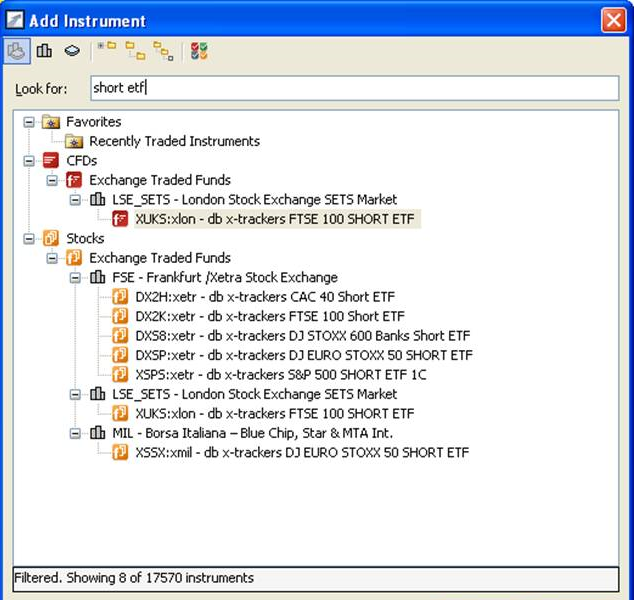Click the DX2H:xetr instrument icon

tap(120, 296)
